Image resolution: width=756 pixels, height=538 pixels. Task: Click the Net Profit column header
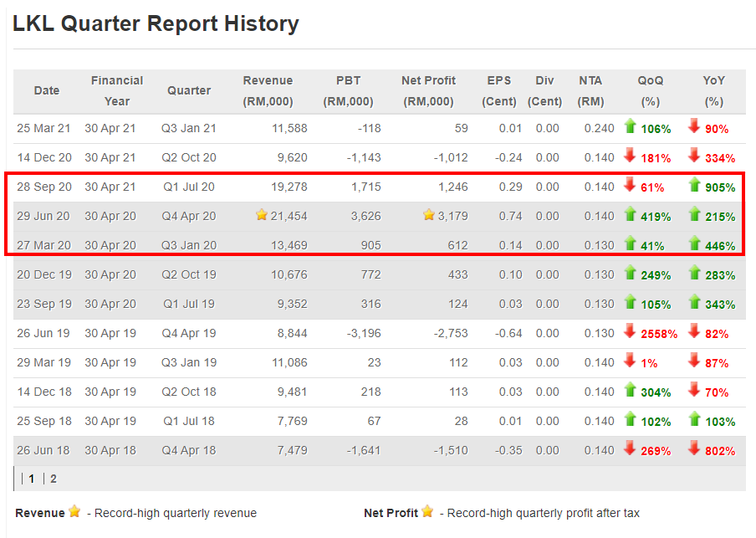tap(428, 90)
